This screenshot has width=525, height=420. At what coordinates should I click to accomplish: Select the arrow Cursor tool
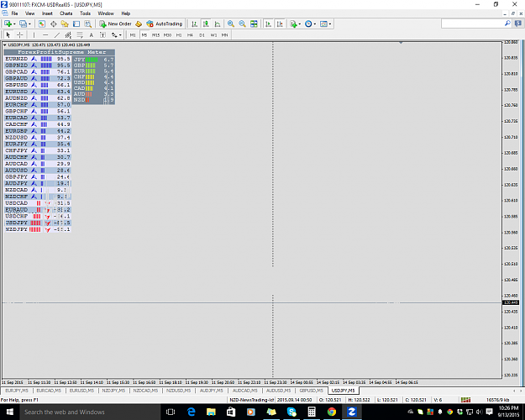[8, 34]
